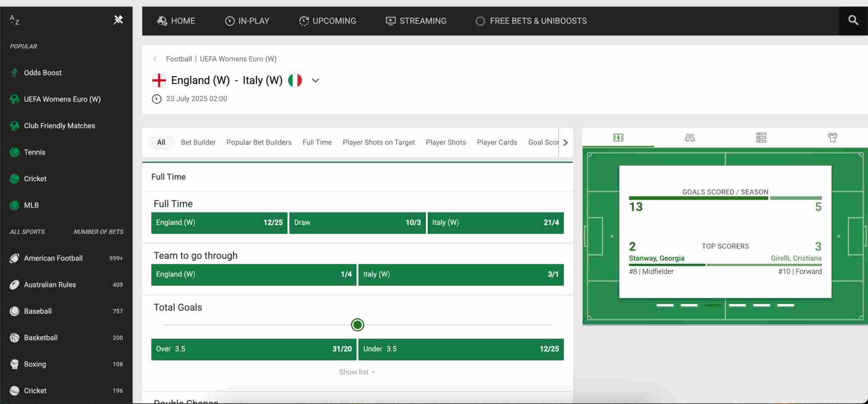
Task: Click the UEFA Womens Euro (W) football icon
Action: coord(15,99)
